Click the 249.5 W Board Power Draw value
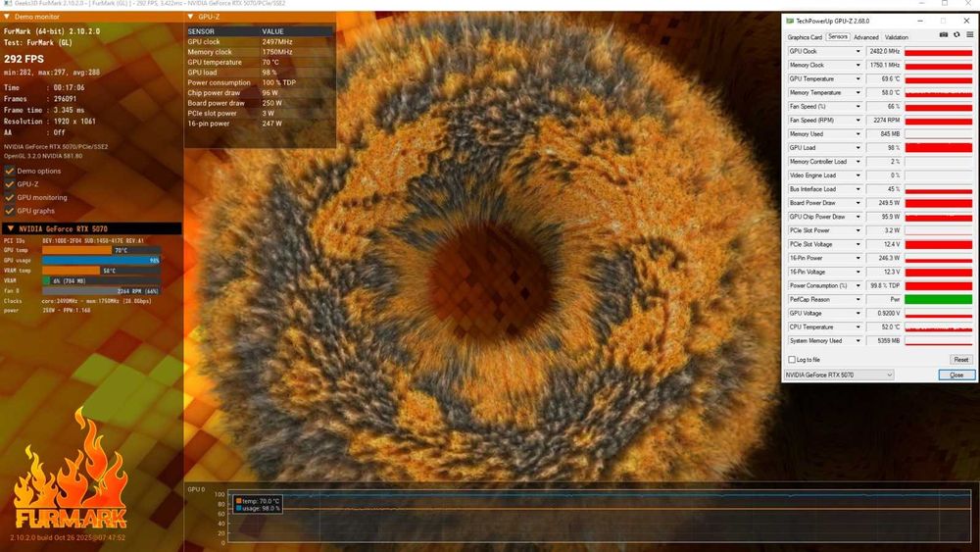The height and width of the screenshot is (552, 980). click(884, 203)
